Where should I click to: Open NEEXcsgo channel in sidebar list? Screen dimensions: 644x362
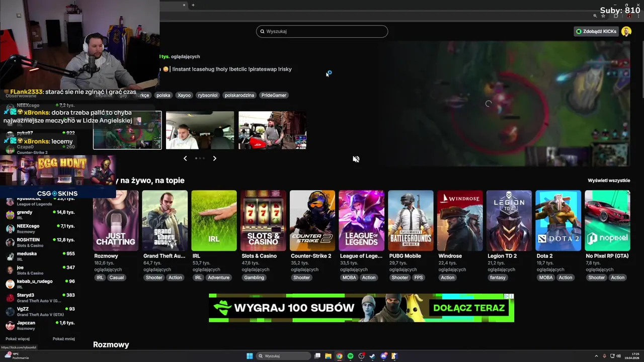[40, 228]
